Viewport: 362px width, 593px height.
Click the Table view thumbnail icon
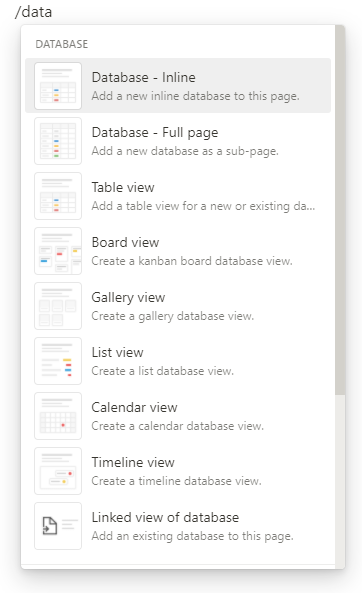tap(58, 196)
